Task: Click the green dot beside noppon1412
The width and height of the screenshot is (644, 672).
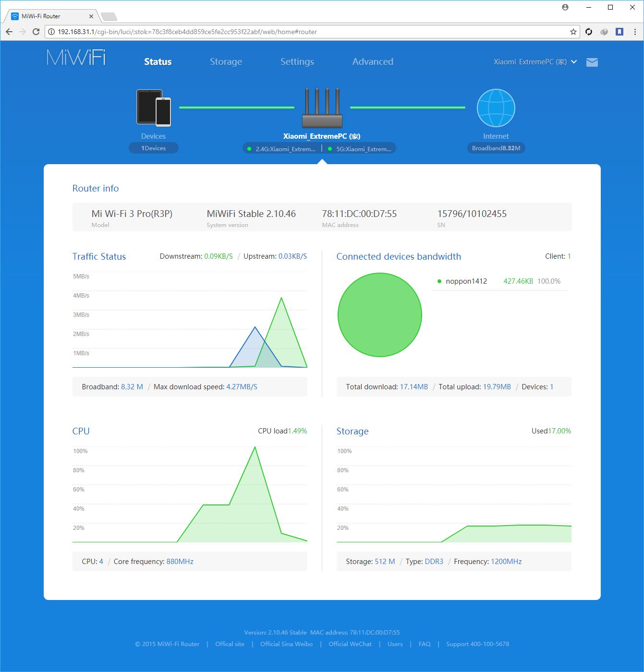Action: [x=439, y=281]
